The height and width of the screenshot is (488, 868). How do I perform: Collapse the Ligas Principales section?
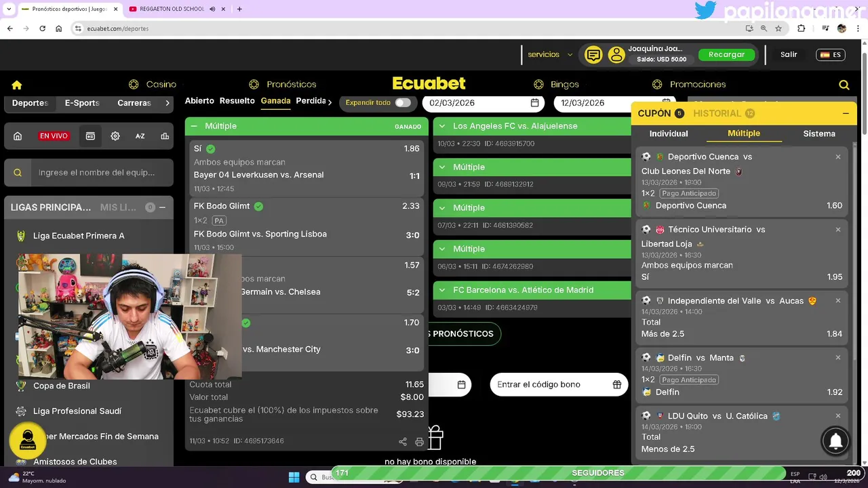(162, 207)
